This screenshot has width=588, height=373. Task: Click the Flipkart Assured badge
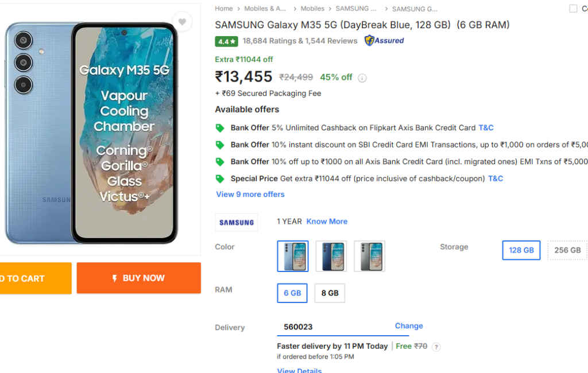pyautogui.click(x=384, y=40)
